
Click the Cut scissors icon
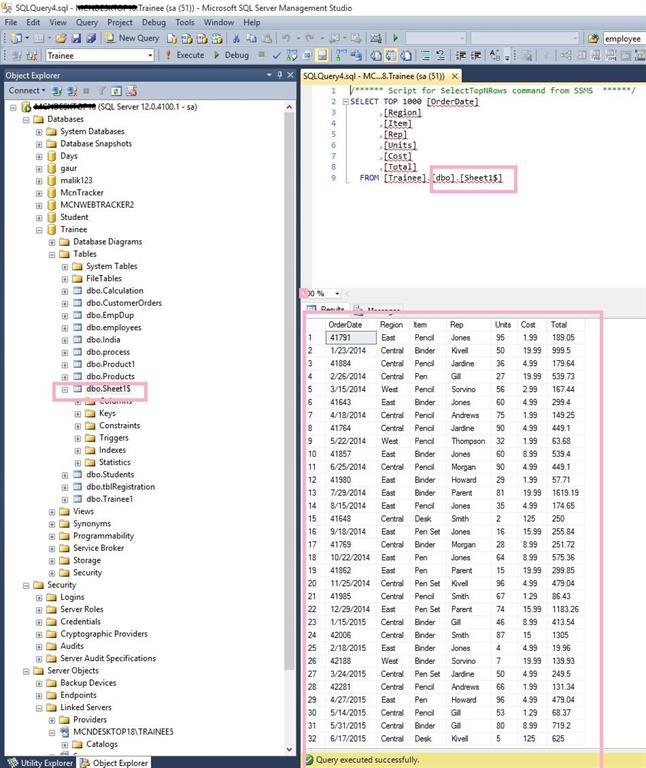tap(236, 38)
